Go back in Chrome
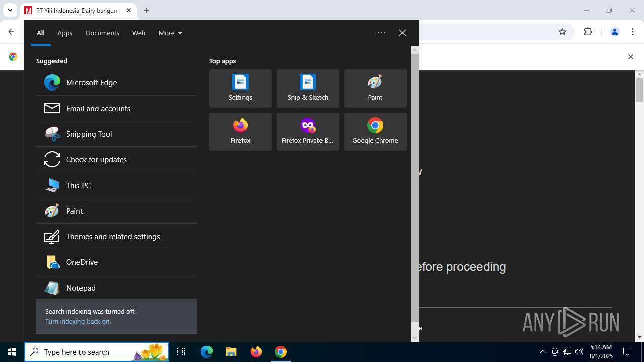 coord(11,32)
